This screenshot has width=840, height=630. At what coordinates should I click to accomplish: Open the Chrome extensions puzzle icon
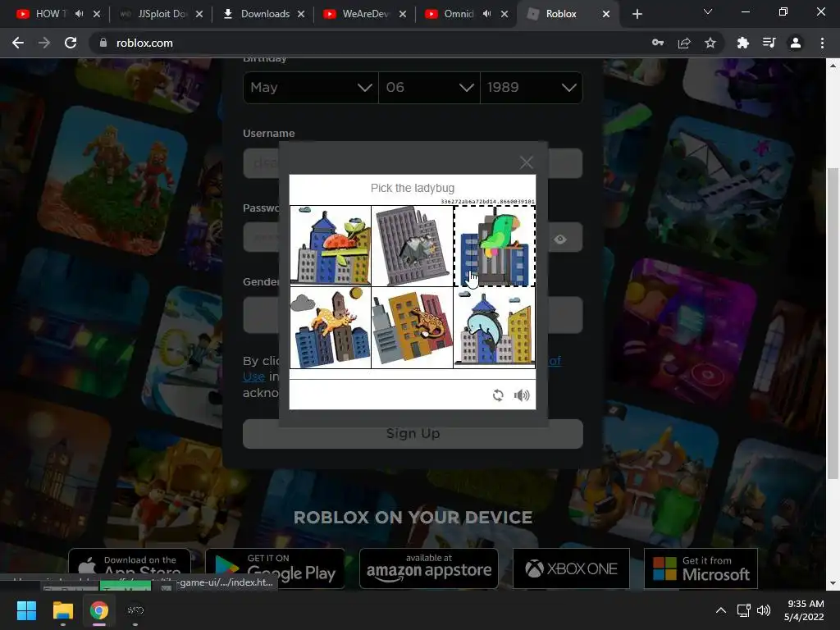(x=743, y=43)
